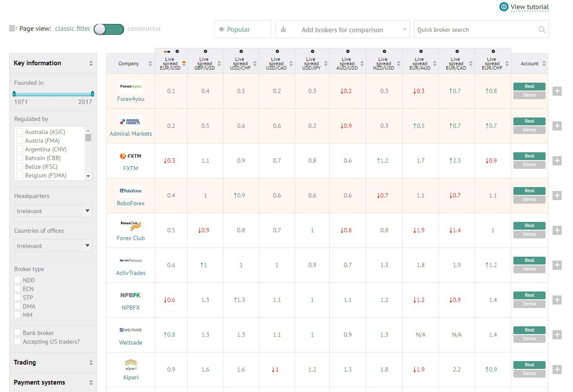
Task: Sort by Live spread EUR/USD header
Action: click(171, 64)
